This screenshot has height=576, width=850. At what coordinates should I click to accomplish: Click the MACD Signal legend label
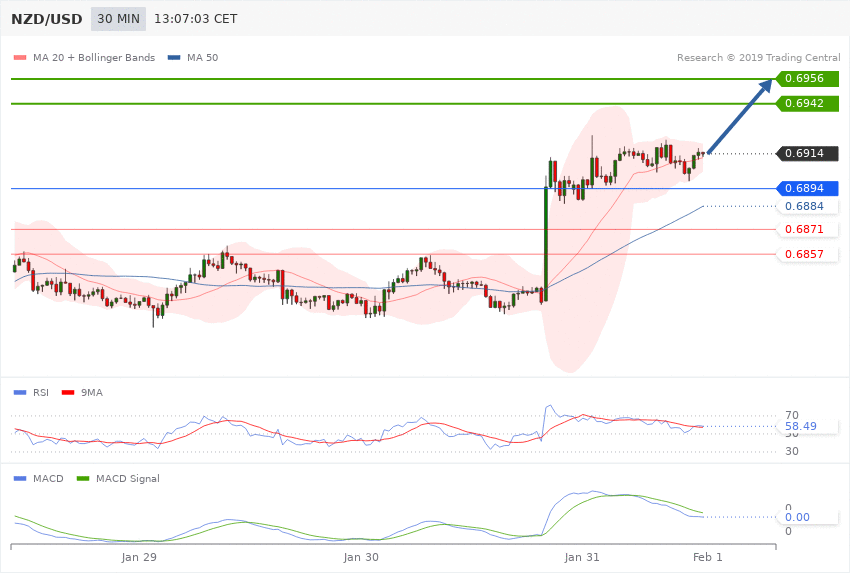(x=128, y=478)
